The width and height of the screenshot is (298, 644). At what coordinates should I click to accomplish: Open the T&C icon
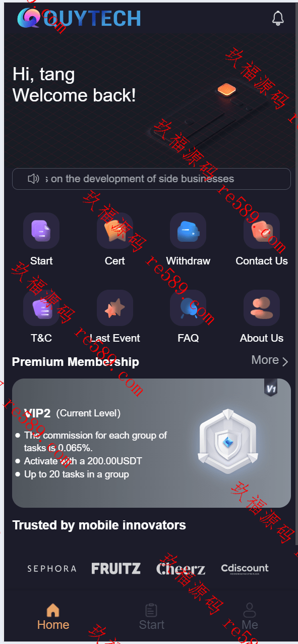[41, 308]
